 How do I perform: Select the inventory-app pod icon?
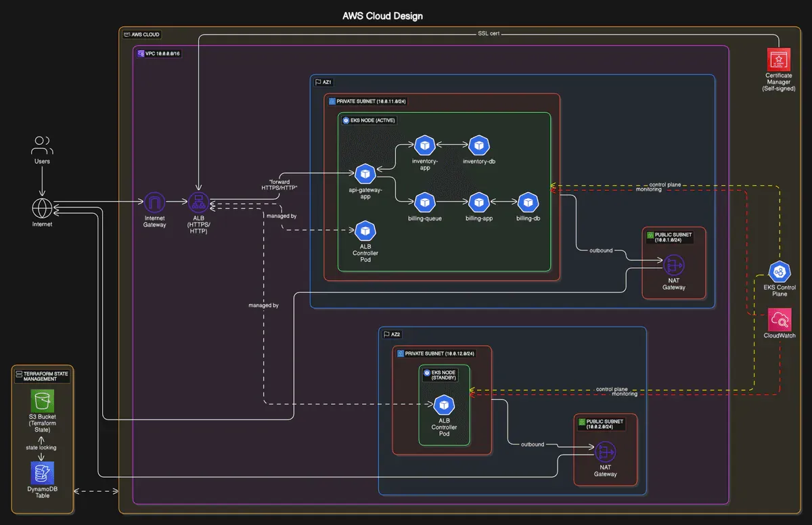pyautogui.click(x=425, y=145)
